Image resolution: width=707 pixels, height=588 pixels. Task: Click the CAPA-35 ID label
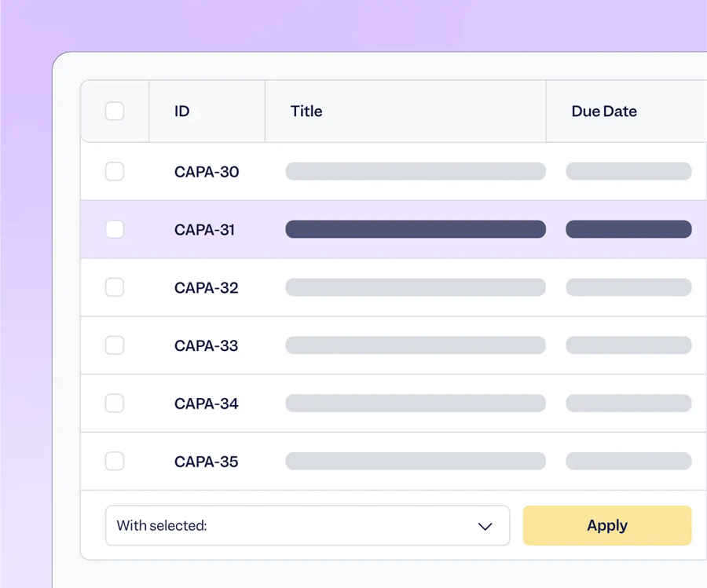(207, 462)
